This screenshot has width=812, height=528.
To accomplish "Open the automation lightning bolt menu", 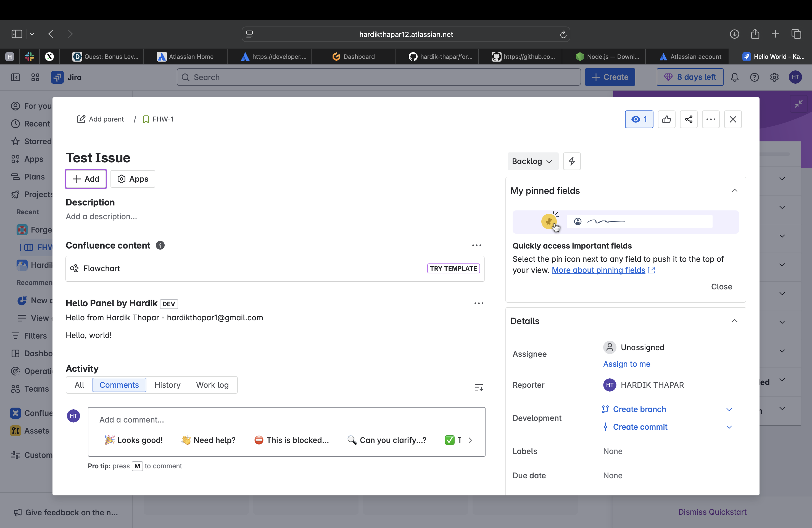I will click(x=572, y=161).
